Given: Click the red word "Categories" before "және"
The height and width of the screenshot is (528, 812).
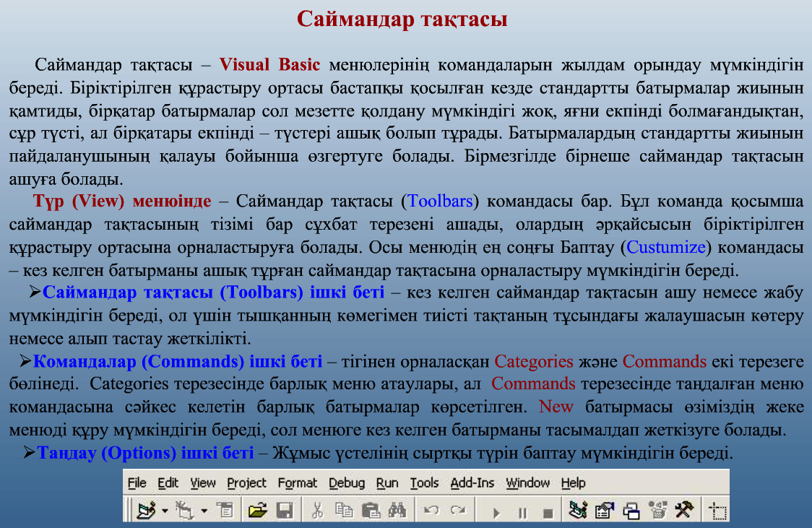Looking at the screenshot, I should (533, 361).
